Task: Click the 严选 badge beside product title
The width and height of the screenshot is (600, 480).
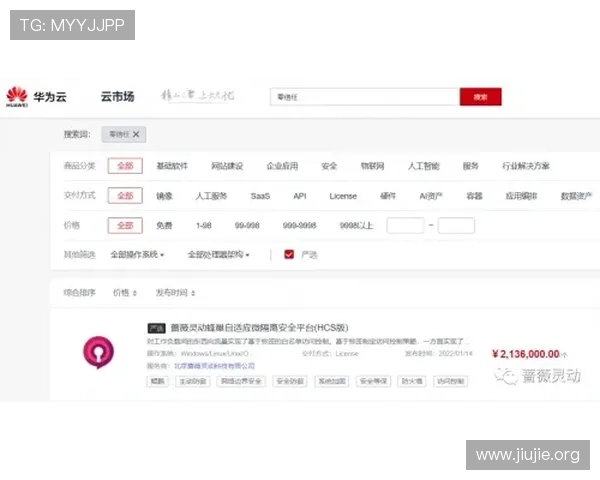Action: 156,328
